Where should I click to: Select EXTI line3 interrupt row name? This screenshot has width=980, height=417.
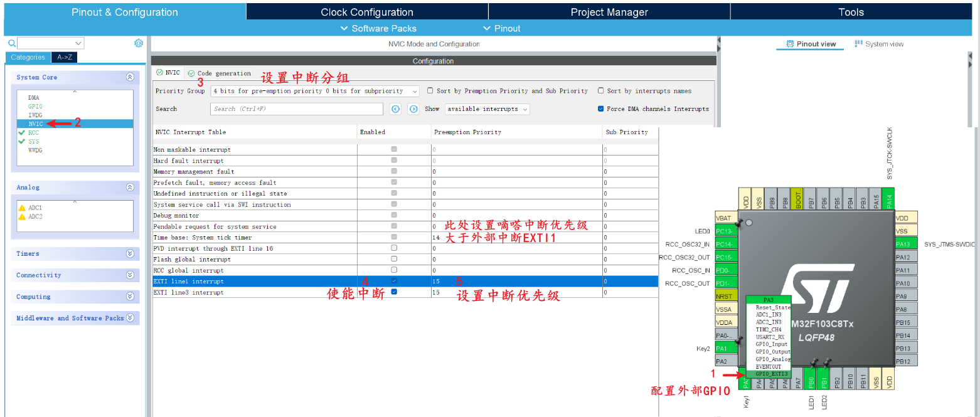pyautogui.click(x=188, y=292)
